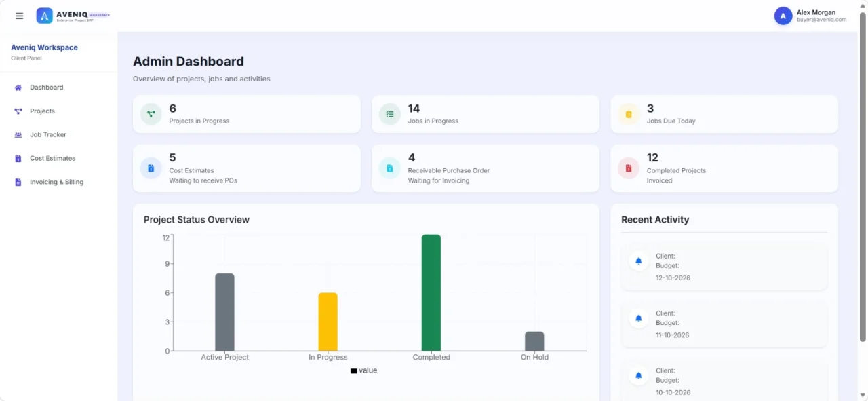The width and height of the screenshot is (868, 401).
Task: Click the Invoicing & Billing icon
Action: click(x=18, y=183)
